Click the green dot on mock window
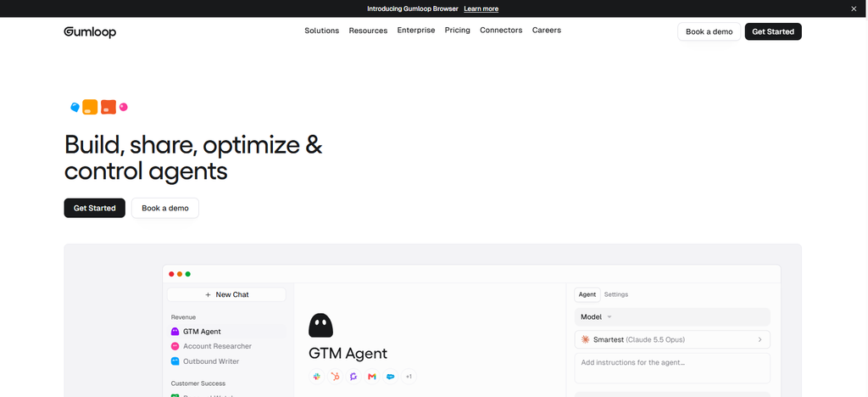This screenshot has width=868, height=397. [x=187, y=274]
